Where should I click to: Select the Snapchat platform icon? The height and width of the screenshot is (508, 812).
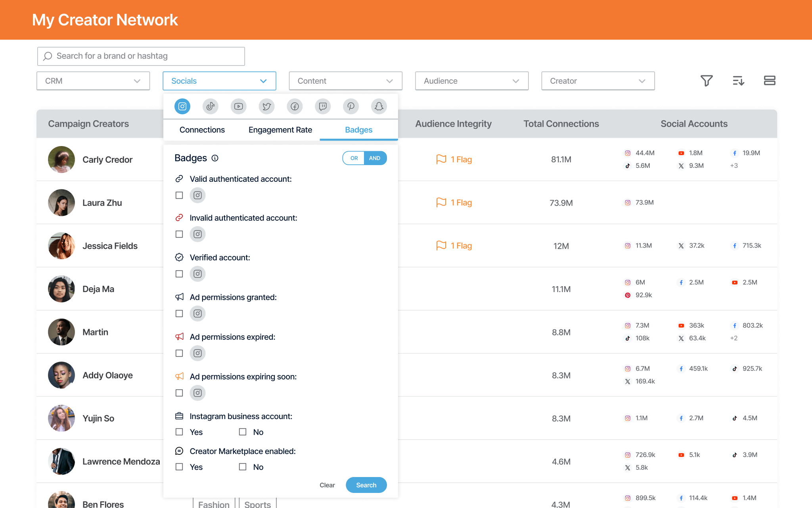pos(379,106)
